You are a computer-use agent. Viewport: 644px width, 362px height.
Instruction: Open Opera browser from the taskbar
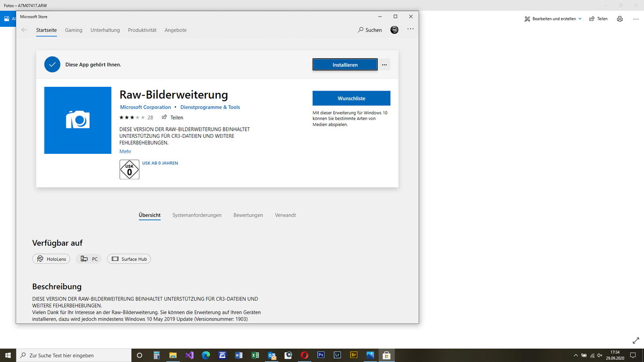pyautogui.click(x=304, y=354)
